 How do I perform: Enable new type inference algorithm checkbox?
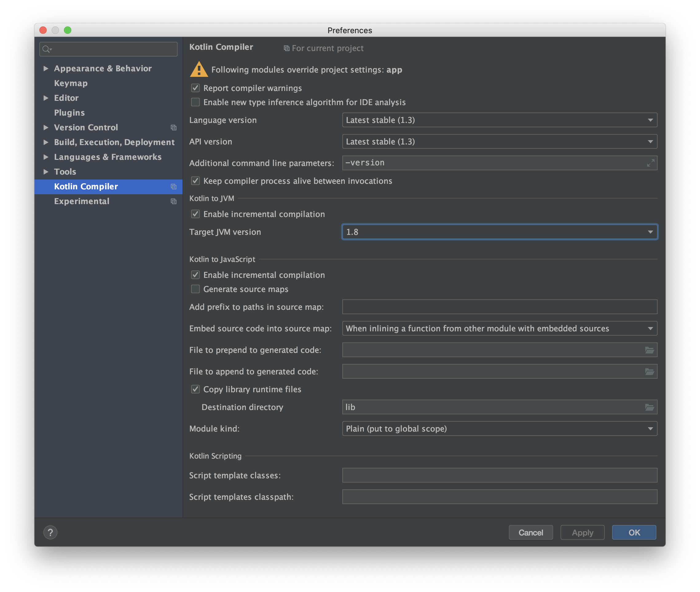[195, 102]
